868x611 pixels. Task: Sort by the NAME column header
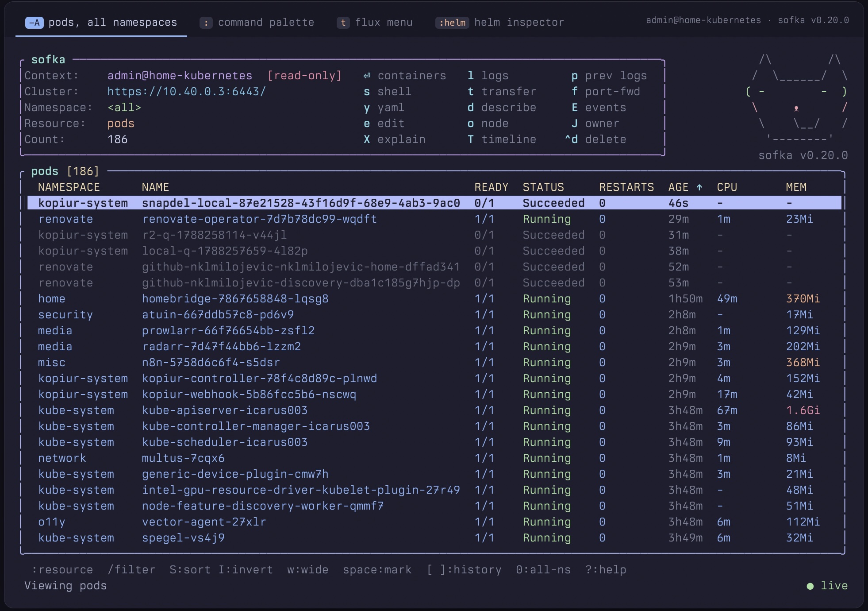click(x=155, y=187)
